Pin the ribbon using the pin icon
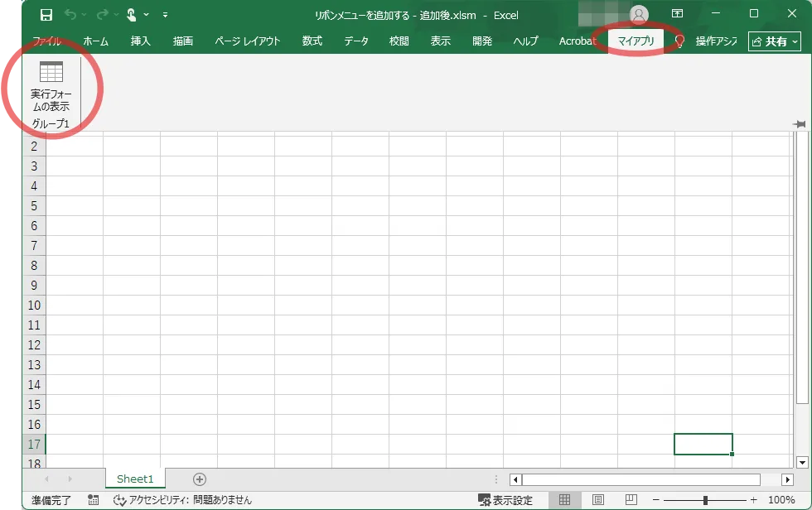The height and width of the screenshot is (510, 812). coord(800,123)
